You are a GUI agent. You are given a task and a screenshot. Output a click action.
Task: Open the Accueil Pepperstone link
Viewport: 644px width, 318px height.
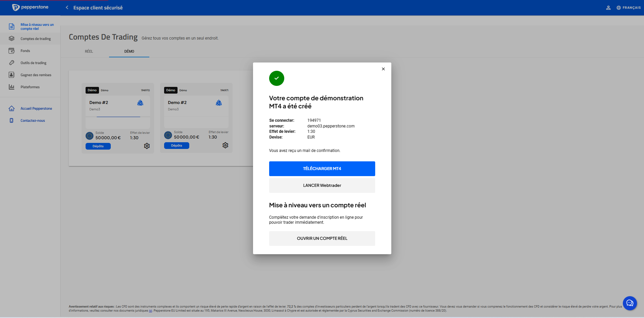(x=36, y=108)
